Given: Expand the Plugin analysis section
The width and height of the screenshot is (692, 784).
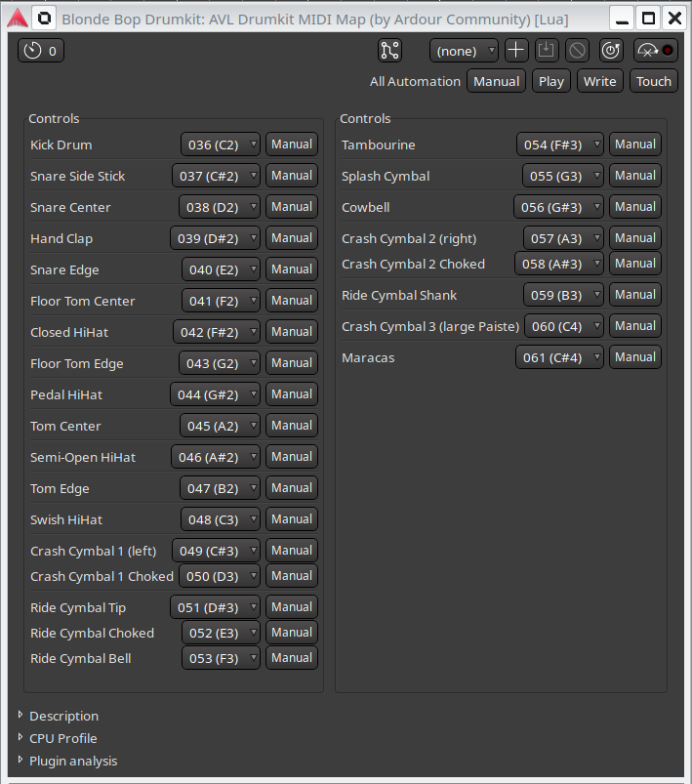Looking at the screenshot, I should pyautogui.click(x=72, y=761).
